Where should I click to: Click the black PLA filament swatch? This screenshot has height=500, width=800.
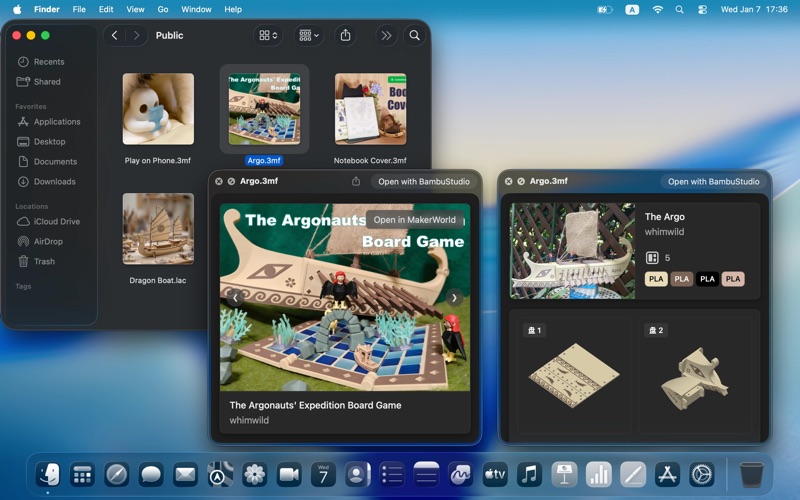[x=707, y=279]
